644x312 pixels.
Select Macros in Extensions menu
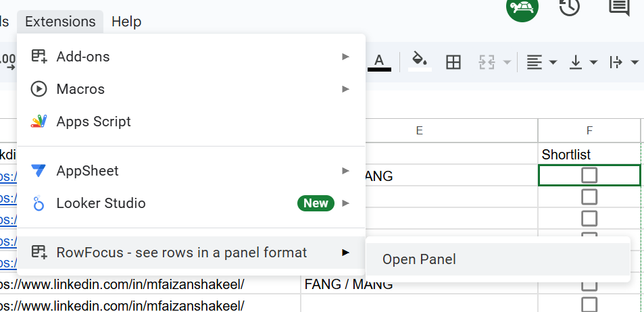[191, 89]
